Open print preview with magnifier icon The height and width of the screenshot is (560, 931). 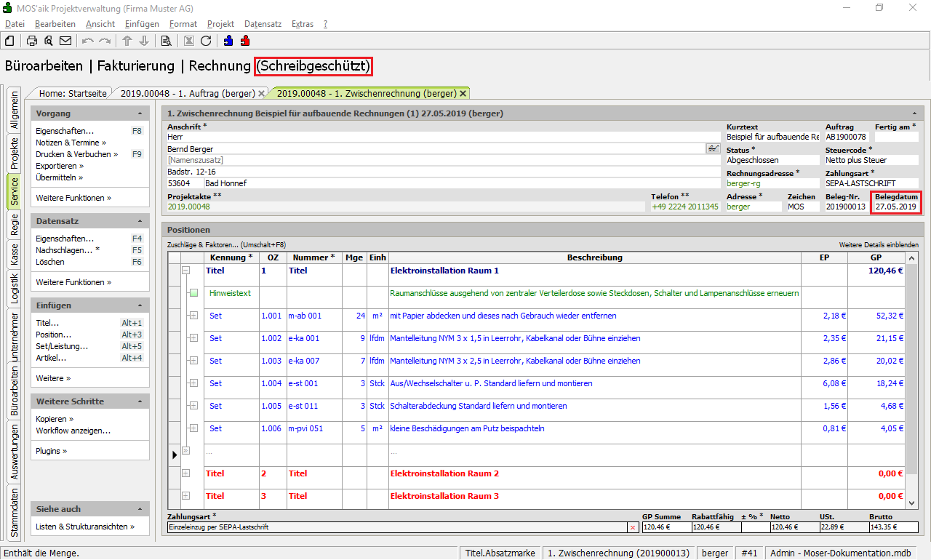[x=49, y=41]
